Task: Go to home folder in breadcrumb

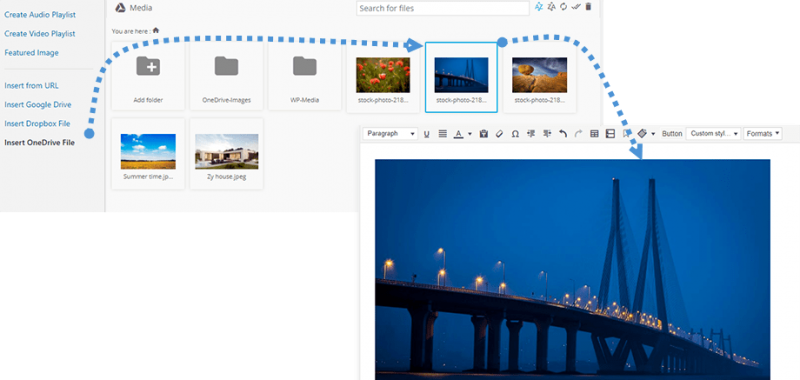Action: [156, 31]
